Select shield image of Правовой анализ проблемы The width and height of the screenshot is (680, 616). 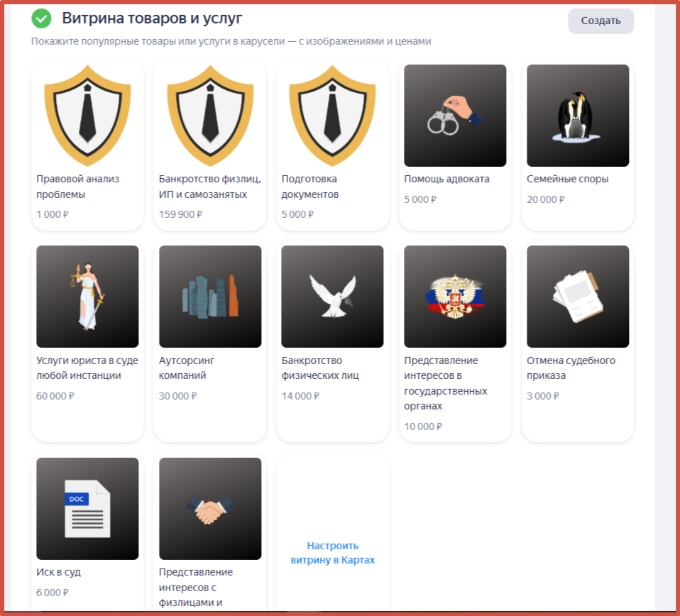87,115
